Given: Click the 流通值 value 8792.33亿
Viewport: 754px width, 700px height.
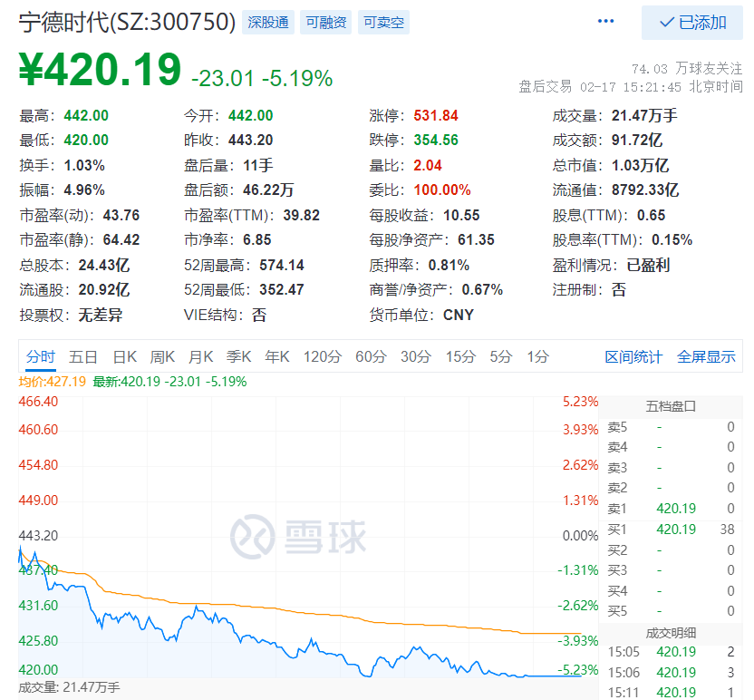Looking at the screenshot, I should click(645, 190).
